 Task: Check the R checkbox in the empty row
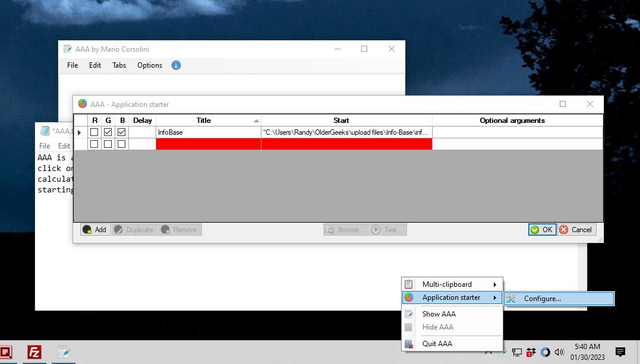(94, 144)
